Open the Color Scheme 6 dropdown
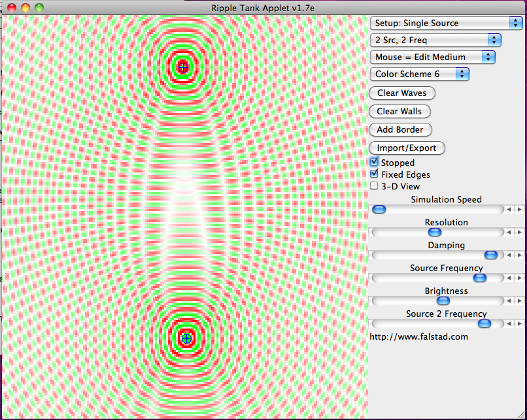527x420 pixels. coord(420,74)
